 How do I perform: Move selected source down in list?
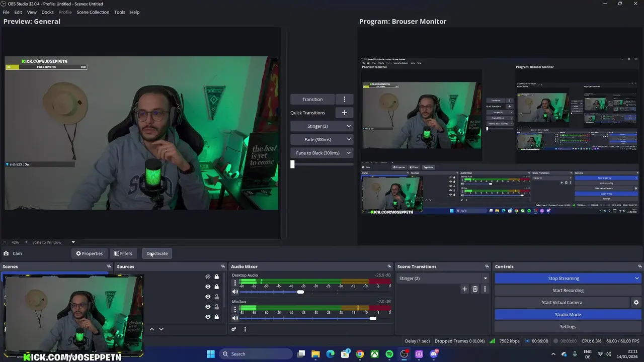click(161, 329)
